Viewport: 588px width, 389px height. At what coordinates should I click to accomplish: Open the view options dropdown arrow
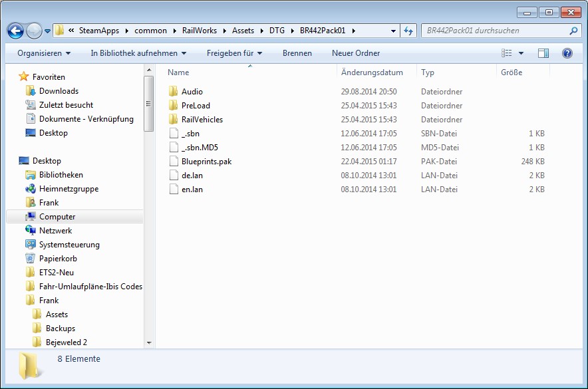(x=521, y=53)
